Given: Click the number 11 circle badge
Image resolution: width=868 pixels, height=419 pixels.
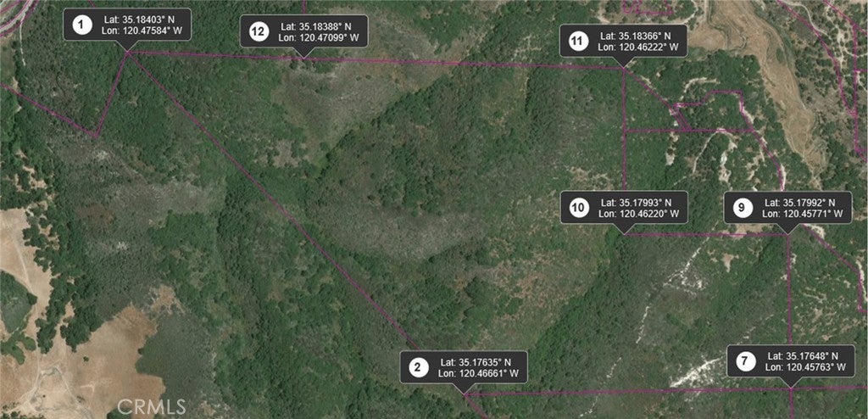Looking at the screenshot, I should pyautogui.click(x=578, y=41).
